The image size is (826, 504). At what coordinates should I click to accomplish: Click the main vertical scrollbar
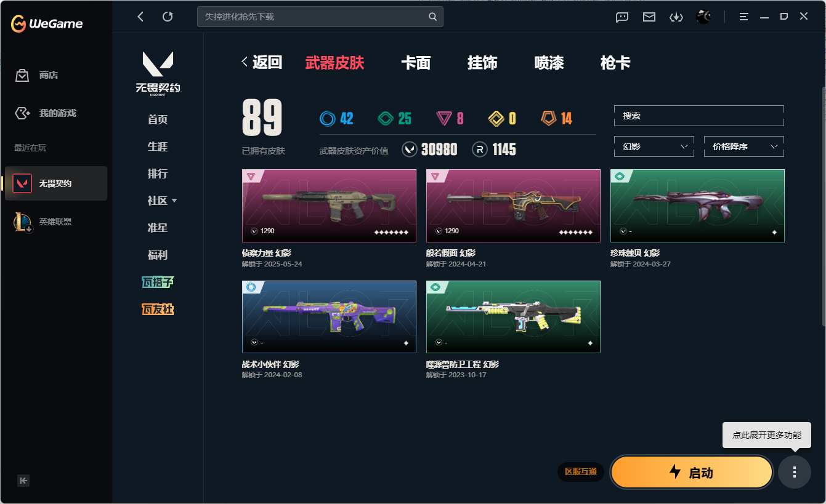coord(823,206)
